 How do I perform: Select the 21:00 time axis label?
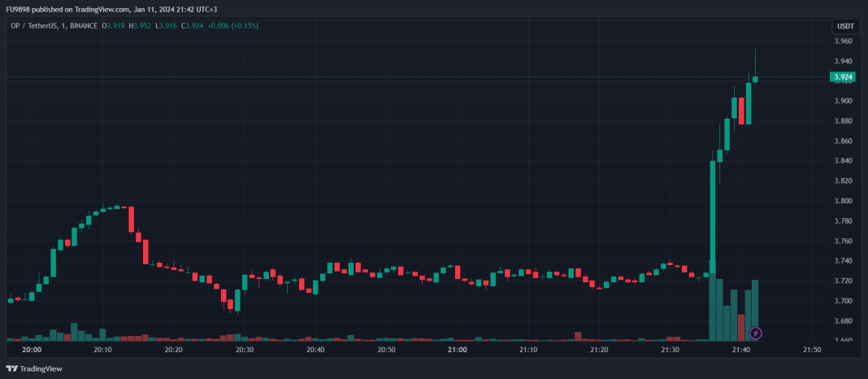tap(457, 350)
